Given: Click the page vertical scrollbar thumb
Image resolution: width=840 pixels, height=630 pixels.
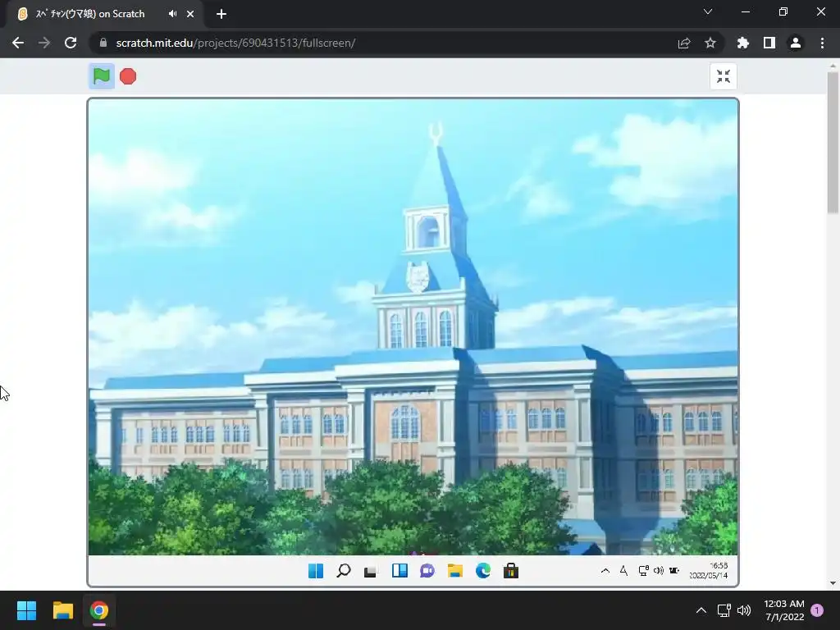Looking at the screenshot, I should point(833,144).
